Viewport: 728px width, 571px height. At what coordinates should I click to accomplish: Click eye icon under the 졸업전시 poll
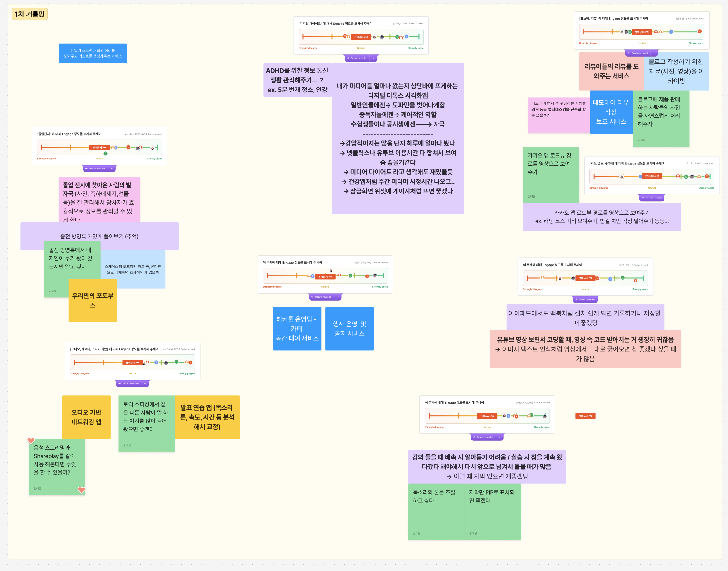point(86,169)
